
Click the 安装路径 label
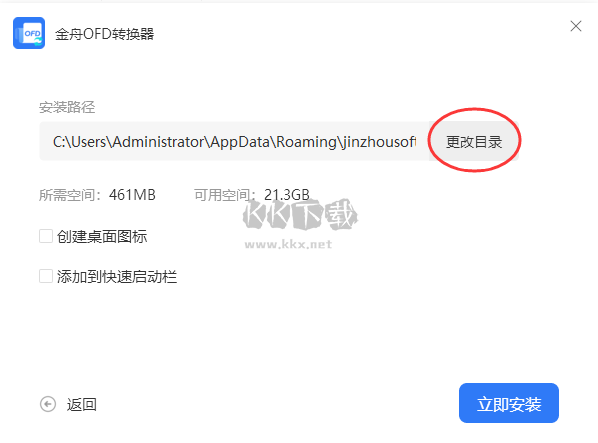pyautogui.click(x=67, y=107)
